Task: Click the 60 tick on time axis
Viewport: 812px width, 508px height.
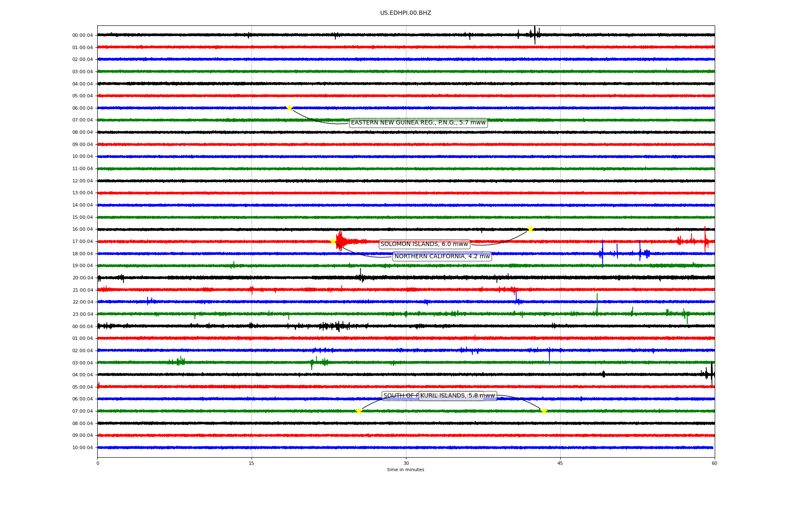Action: 714,463
